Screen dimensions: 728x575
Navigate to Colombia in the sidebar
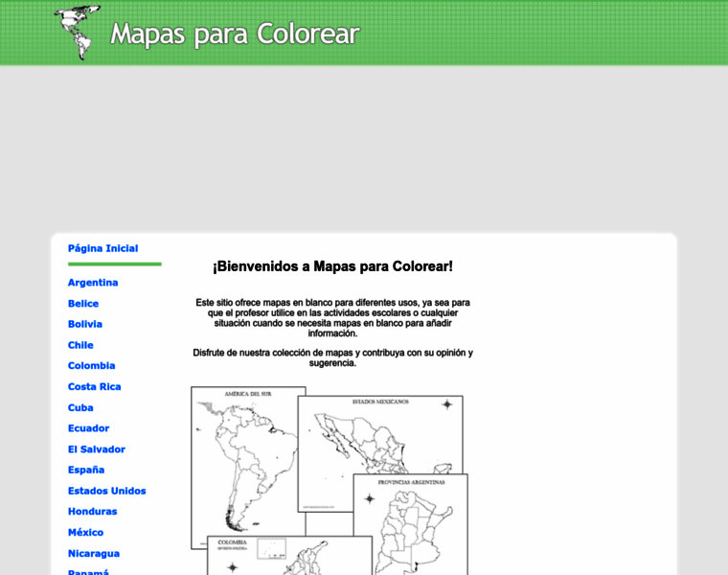coord(91,365)
